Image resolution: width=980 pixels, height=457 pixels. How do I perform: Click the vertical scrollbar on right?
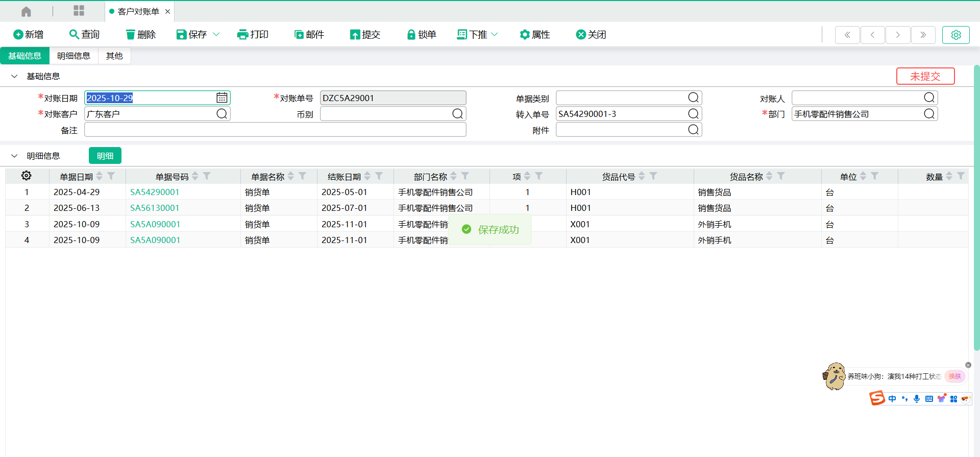click(976, 204)
